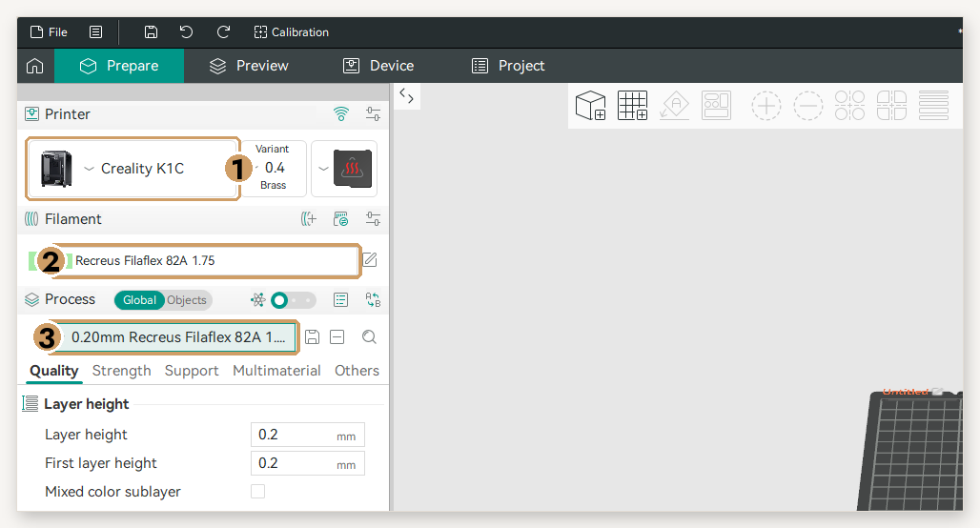Click the auto orient icon
Image resolution: width=980 pixels, height=528 pixels.
674,106
